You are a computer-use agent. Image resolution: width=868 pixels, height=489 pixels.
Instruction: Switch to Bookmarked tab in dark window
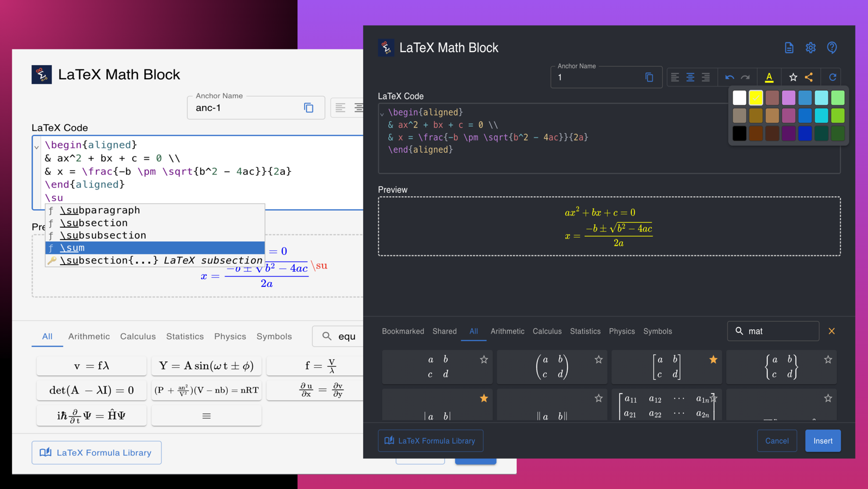[x=403, y=331]
